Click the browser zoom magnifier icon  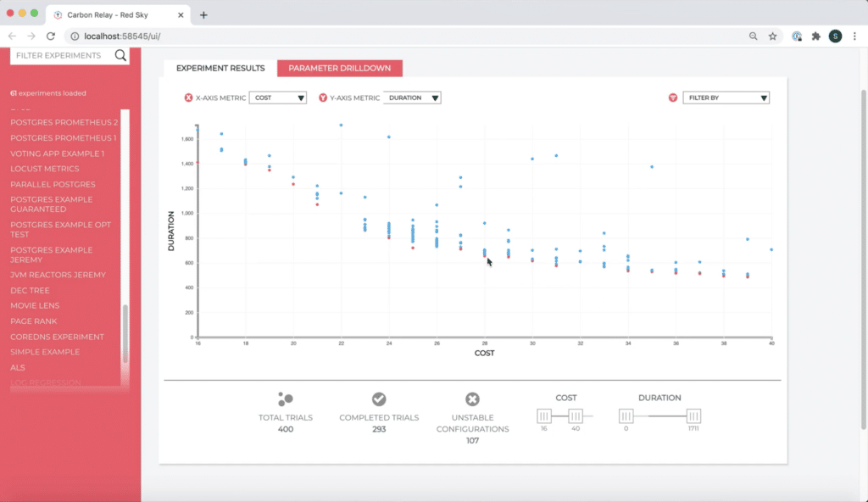point(753,36)
